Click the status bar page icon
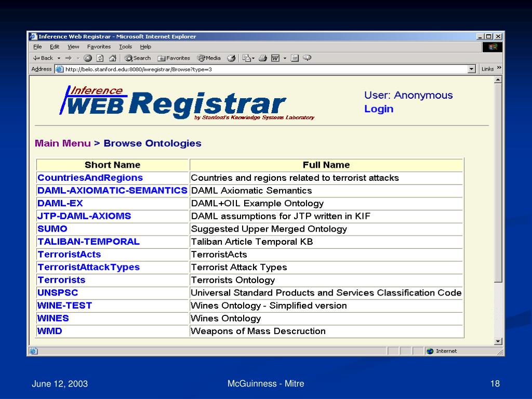532x399 pixels. (34, 351)
